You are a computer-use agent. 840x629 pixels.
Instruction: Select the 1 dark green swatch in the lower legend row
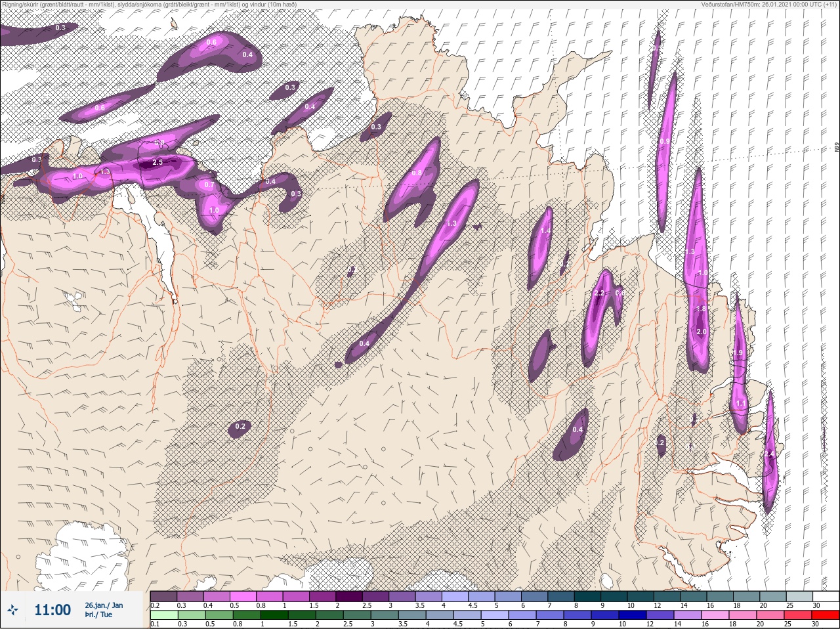[273, 615]
